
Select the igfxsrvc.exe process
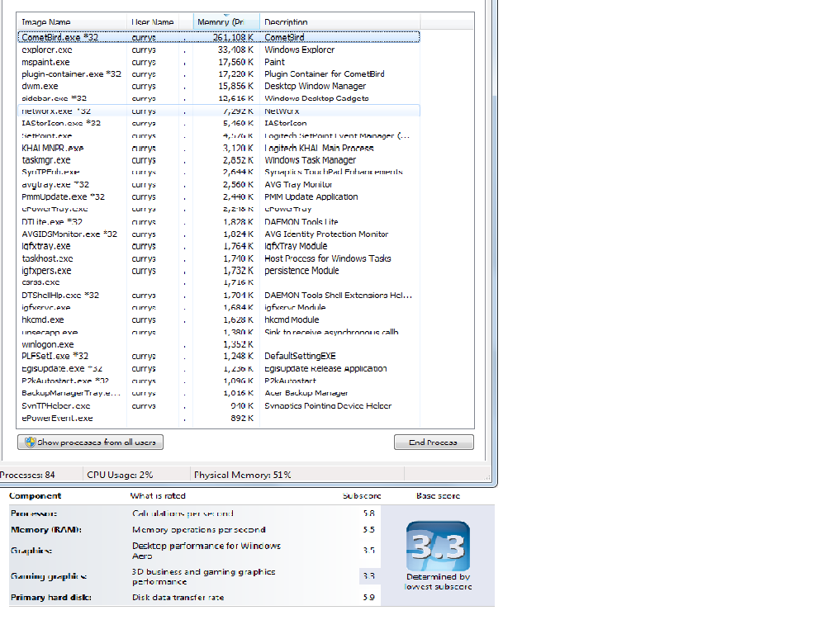(x=219, y=307)
